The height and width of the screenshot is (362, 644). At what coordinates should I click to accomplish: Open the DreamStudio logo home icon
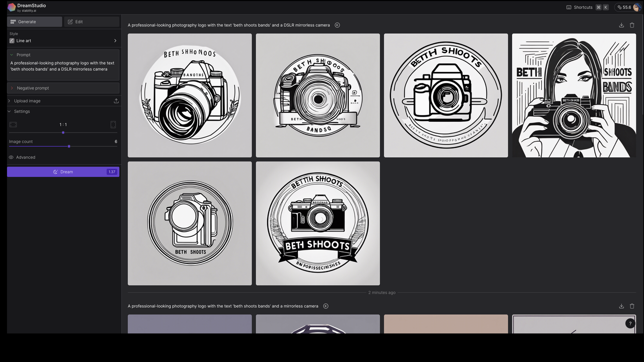click(x=12, y=8)
